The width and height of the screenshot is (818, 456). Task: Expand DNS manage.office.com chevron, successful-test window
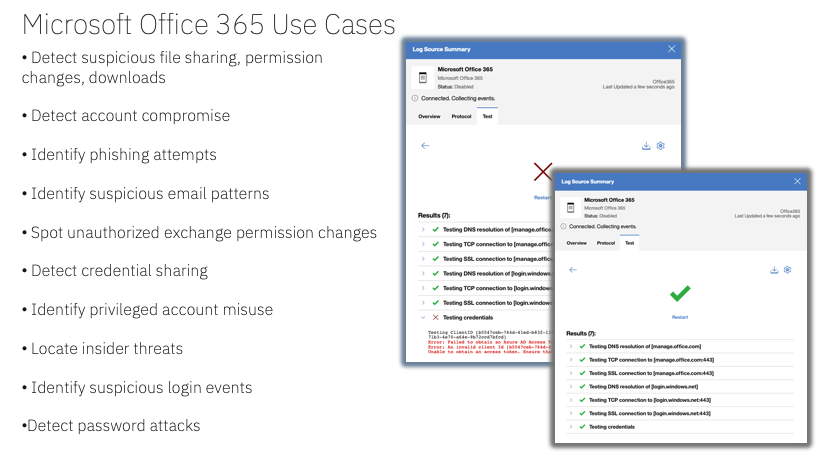pyautogui.click(x=571, y=346)
